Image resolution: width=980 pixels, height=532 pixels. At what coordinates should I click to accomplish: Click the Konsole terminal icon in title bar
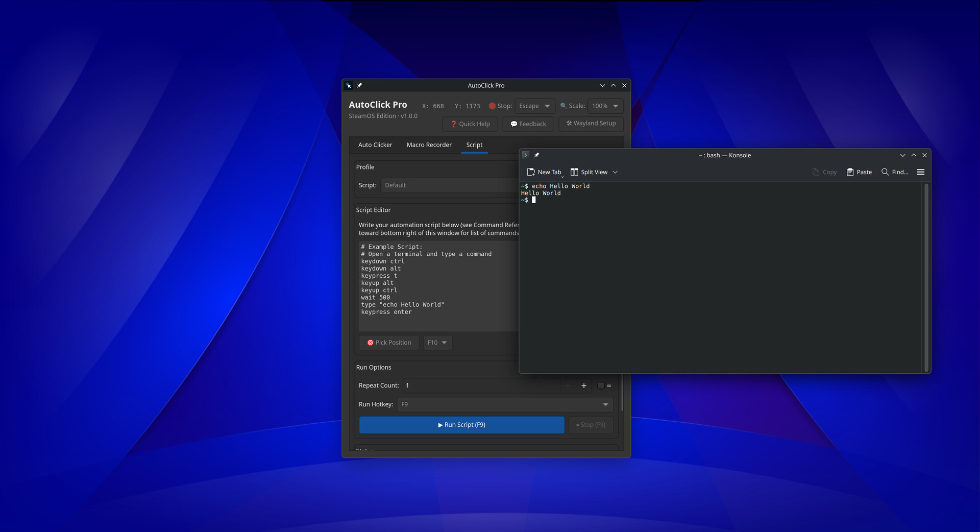(525, 155)
